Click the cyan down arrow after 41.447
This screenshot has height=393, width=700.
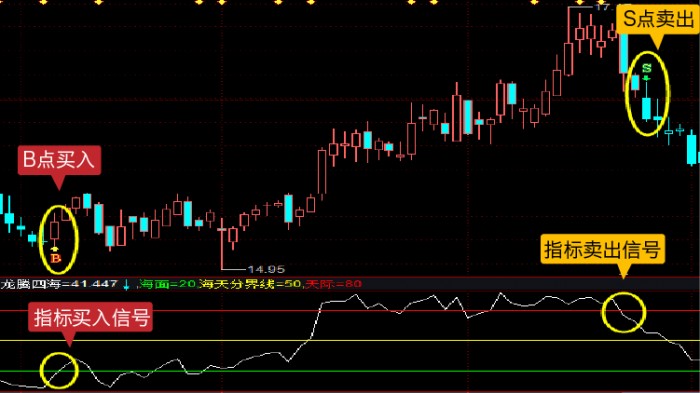point(126,284)
